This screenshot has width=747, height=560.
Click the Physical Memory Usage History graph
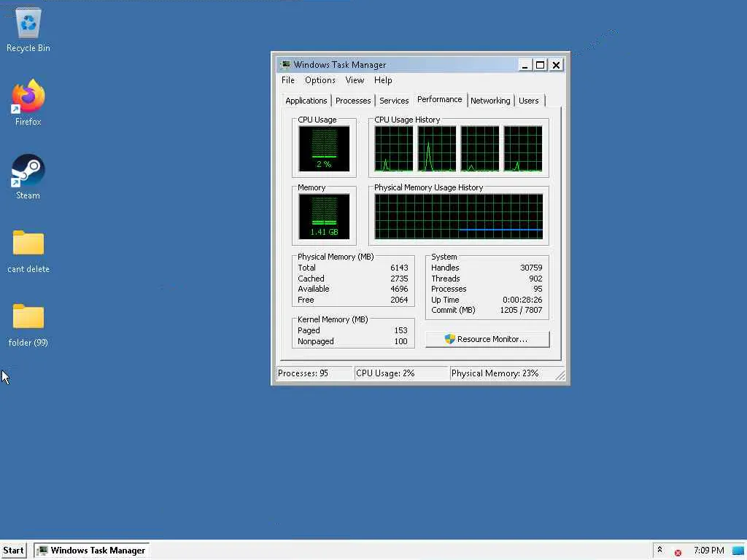pos(458,216)
